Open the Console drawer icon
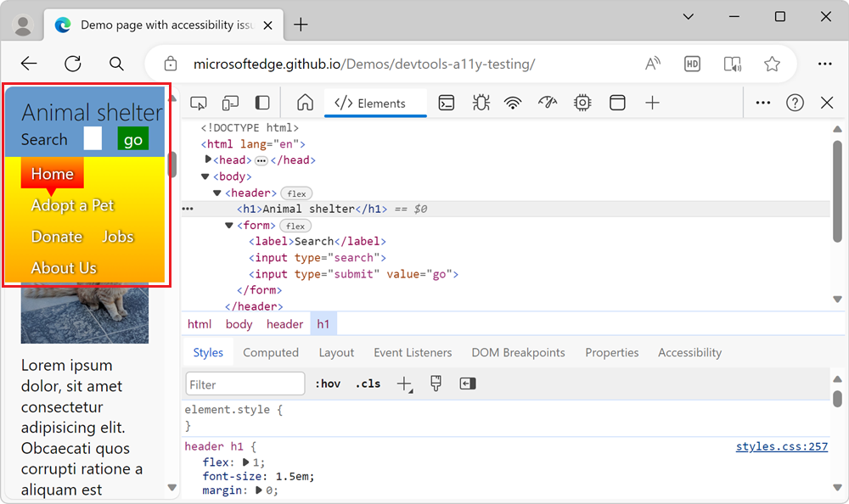The image size is (849, 504). click(x=447, y=102)
